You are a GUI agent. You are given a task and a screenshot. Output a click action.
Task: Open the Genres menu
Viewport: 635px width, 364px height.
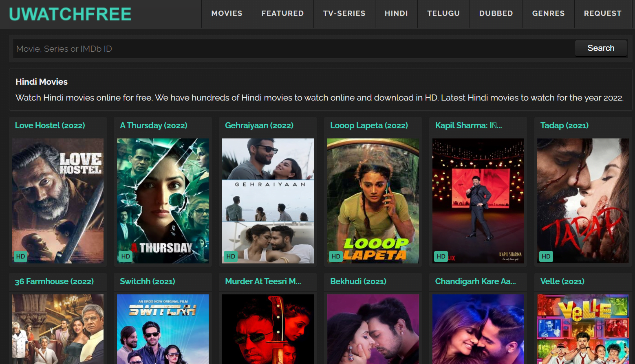(548, 13)
